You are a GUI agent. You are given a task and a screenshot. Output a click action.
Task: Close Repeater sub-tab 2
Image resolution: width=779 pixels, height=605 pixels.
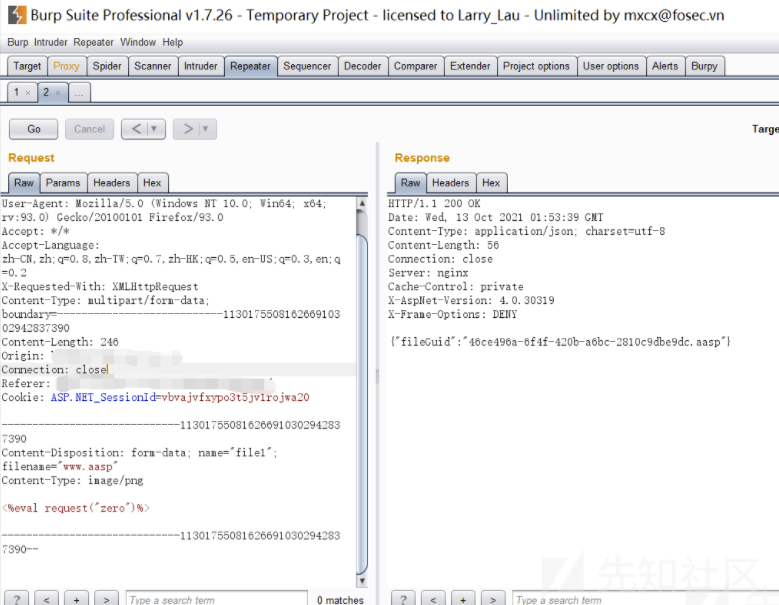tap(58, 93)
